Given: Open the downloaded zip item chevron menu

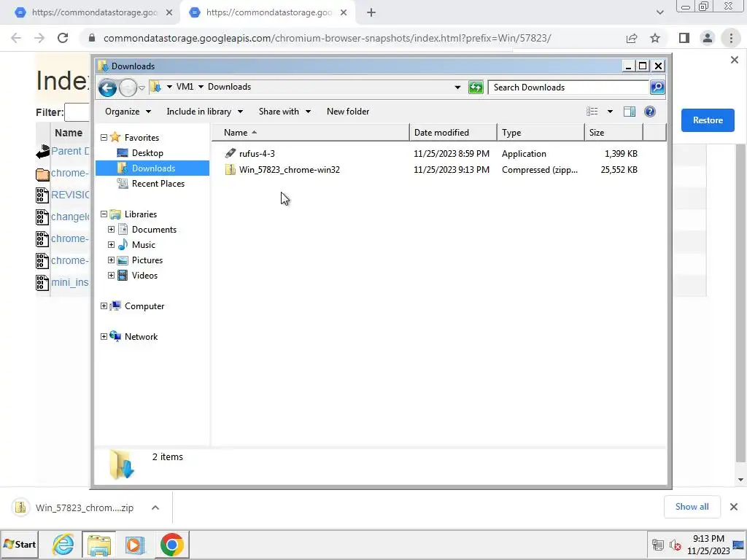Looking at the screenshot, I should coord(155,507).
